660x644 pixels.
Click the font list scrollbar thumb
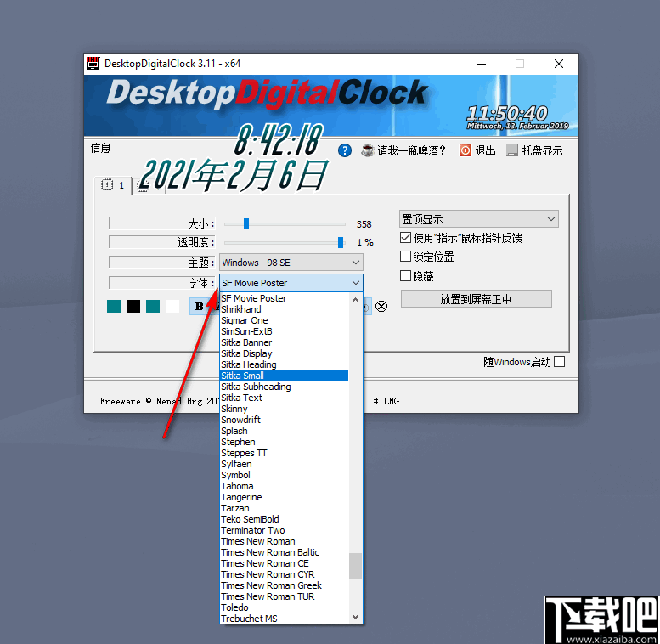point(355,566)
